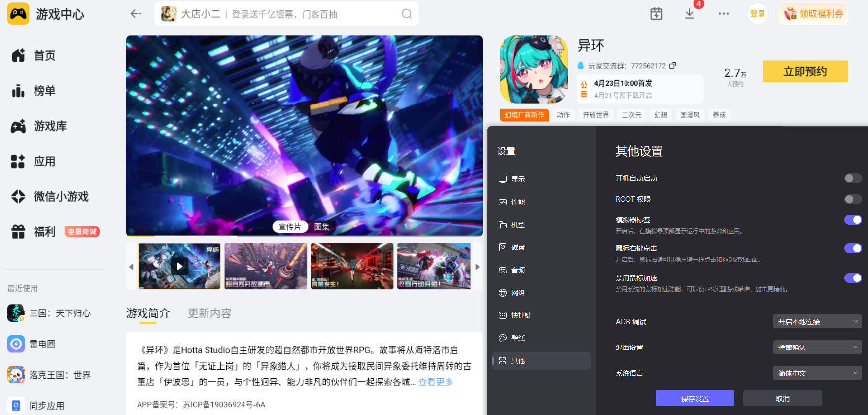Click the 显示 monitor icon in settings
Screen dimensions: 868x415
point(503,179)
